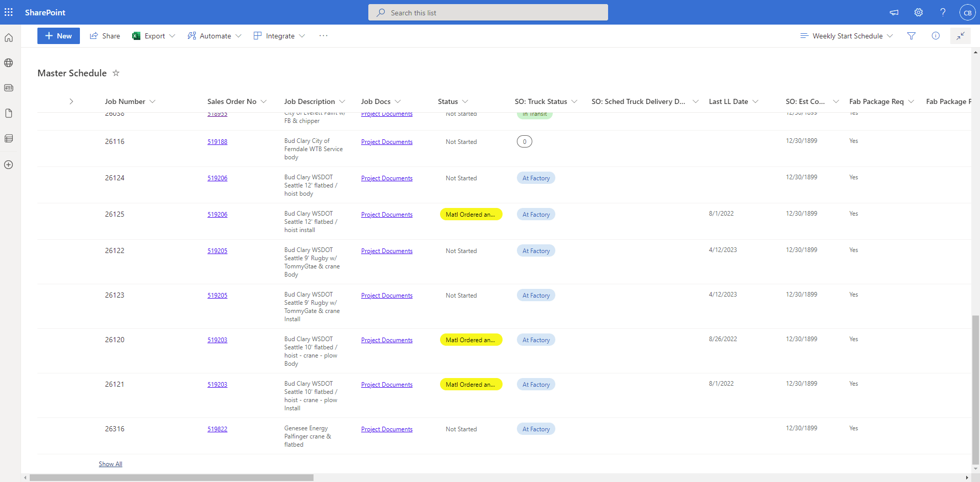Click the Integrate command
This screenshot has height=482, width=980.
click(x=279, y=36)
